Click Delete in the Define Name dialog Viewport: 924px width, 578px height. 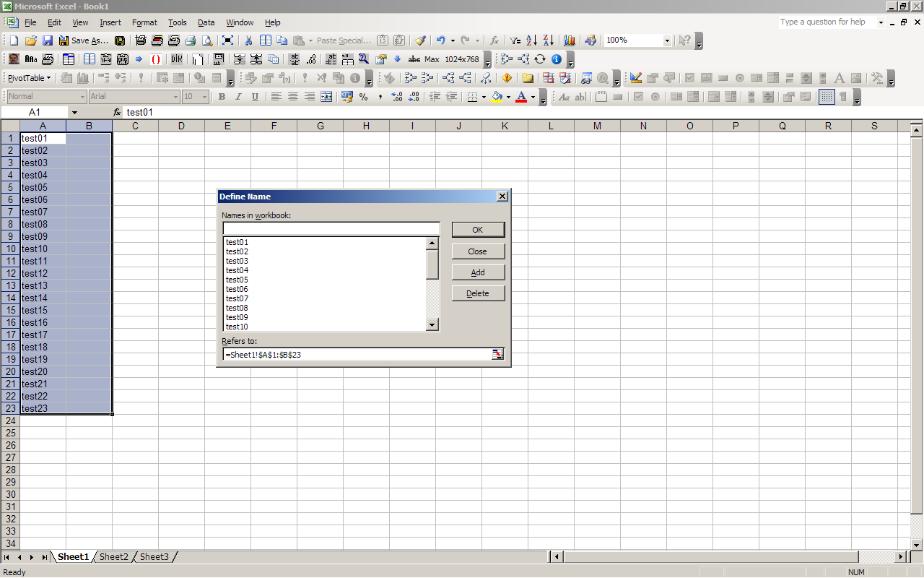tap(478, 293)
